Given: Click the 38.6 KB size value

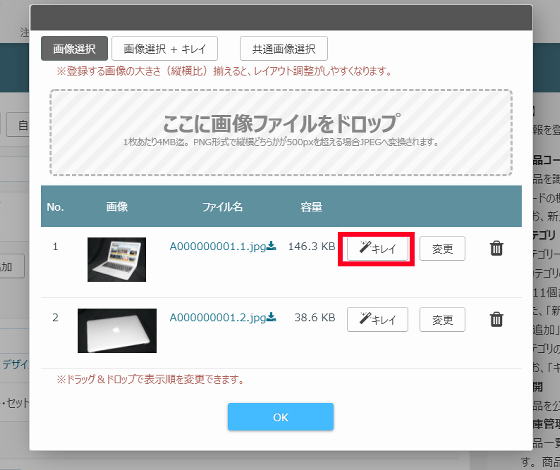Looking at the screenshot, I should pyautogui.click(x=315, y=318).
